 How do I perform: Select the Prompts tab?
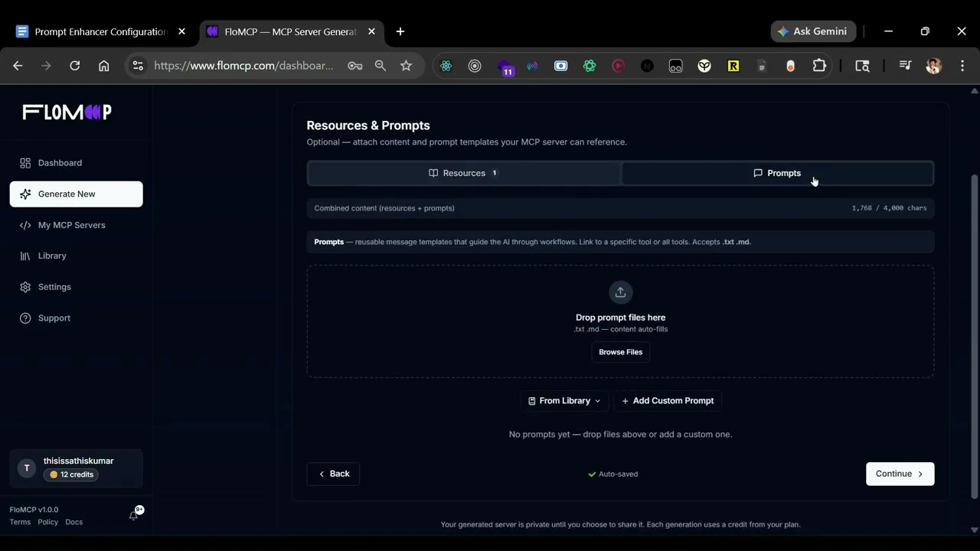(x=776, y=173)
